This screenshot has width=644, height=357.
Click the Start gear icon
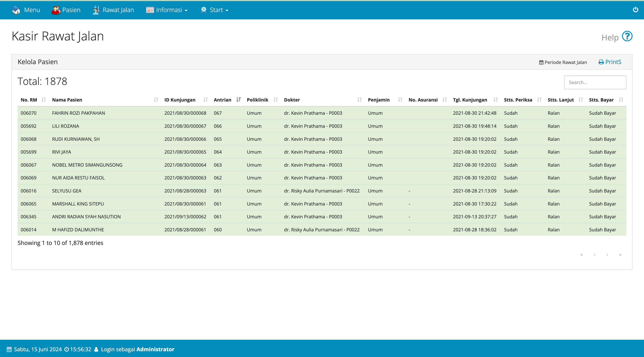click(204, 10)
